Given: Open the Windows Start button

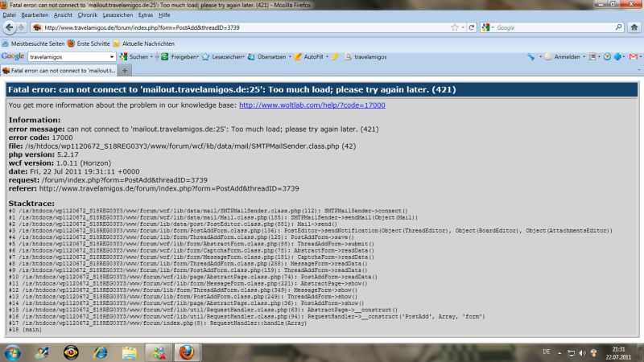Looking at the screenshot, I should click(12, 352).
